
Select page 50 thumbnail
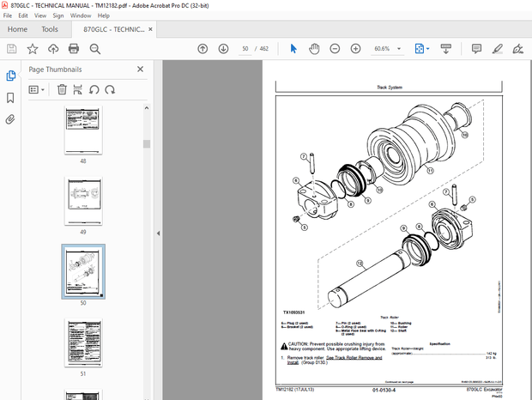pos(83,271)
